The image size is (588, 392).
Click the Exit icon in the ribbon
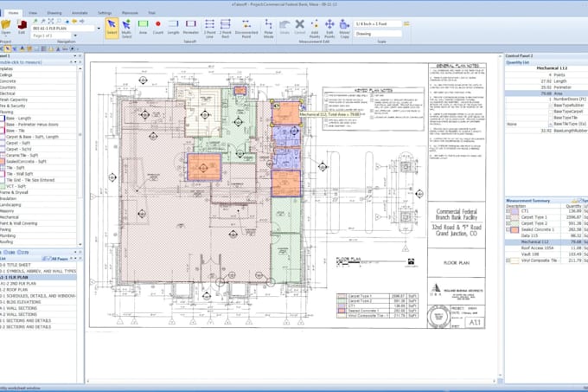coord(22,28)
